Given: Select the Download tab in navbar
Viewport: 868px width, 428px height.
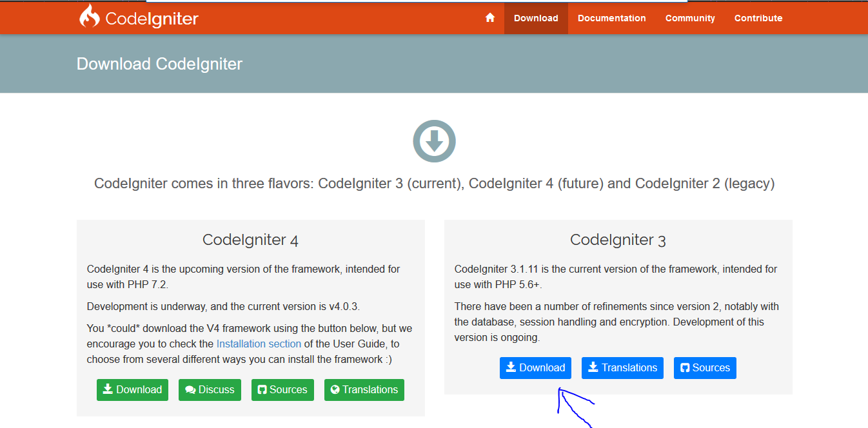Looking at the screenshot, I should [536, 18].
